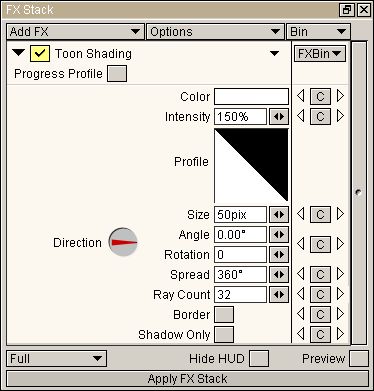Enable the Border checkbox

click(224, 315)
